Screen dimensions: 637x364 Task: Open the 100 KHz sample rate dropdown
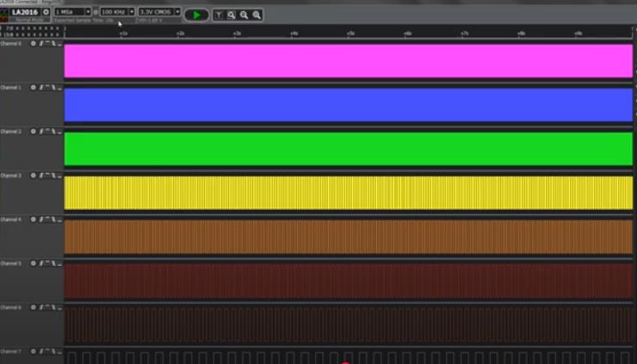(x=117, y=12)
